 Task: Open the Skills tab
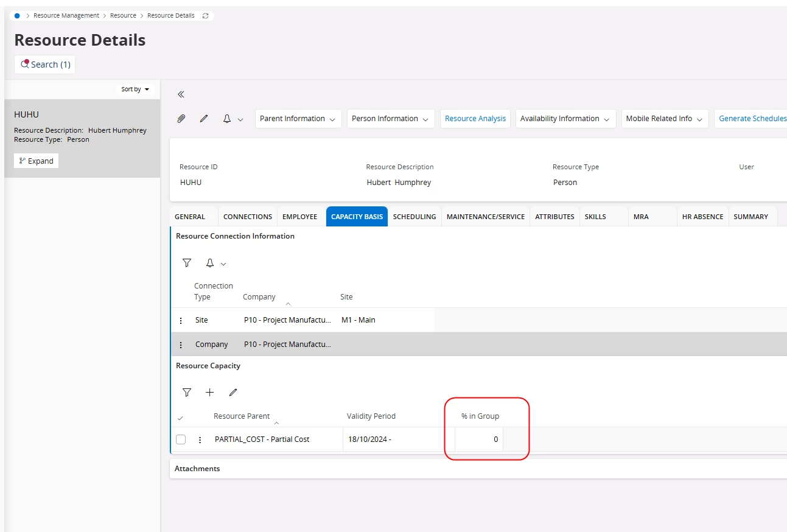(595, 217)
